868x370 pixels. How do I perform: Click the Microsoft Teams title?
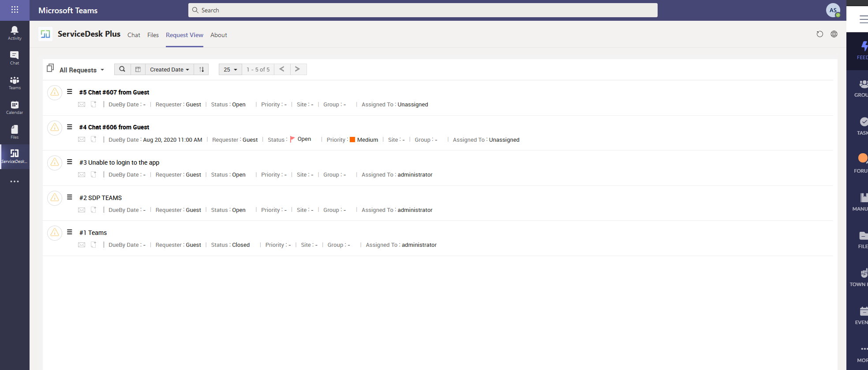(x=68, y=10)
